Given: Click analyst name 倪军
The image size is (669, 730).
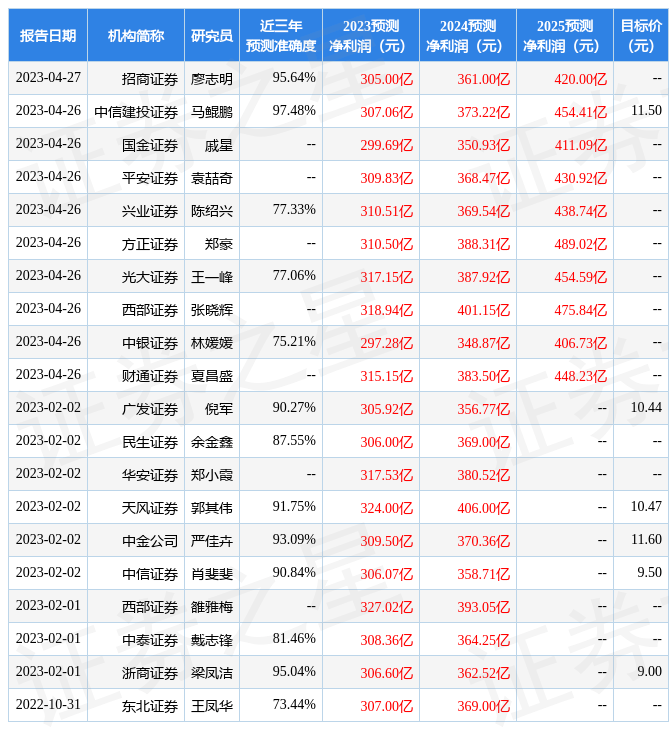Looking at the screenshot, I should click(219, 409).
